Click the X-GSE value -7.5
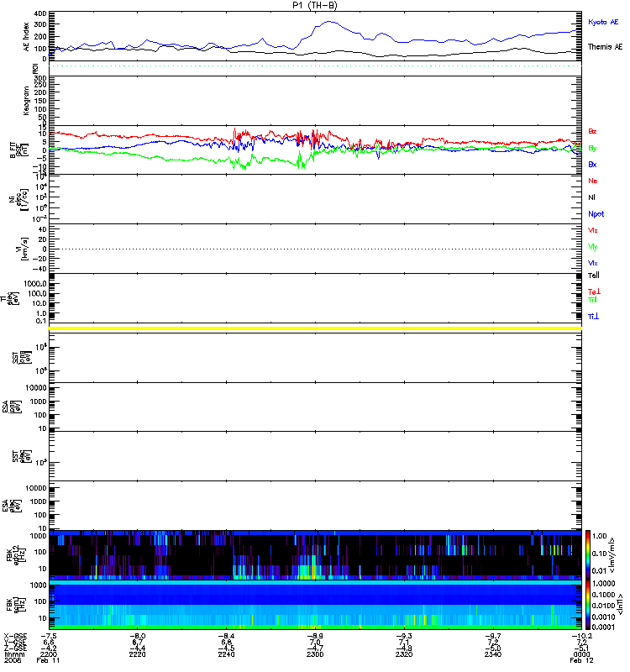The width and height of the screenshot is (630, 672). [x=48, y=636]
